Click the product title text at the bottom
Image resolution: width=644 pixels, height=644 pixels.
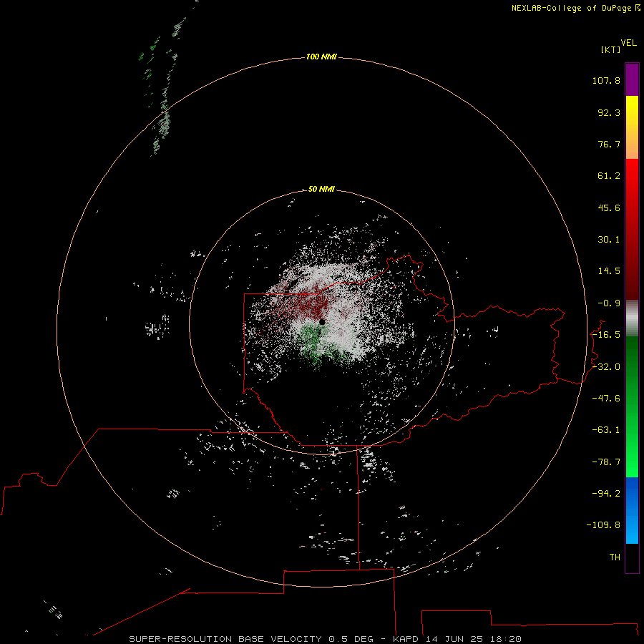click(326, 639)
